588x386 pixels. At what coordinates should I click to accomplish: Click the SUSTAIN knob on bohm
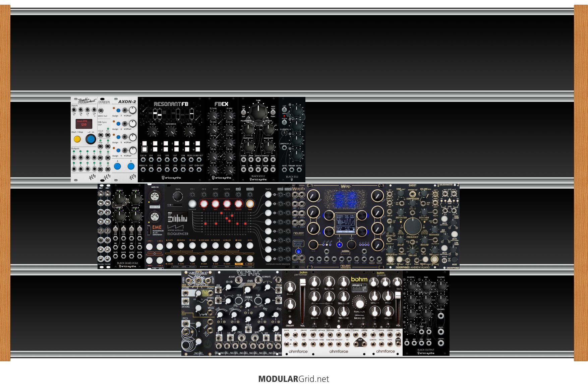pos(329,282)
